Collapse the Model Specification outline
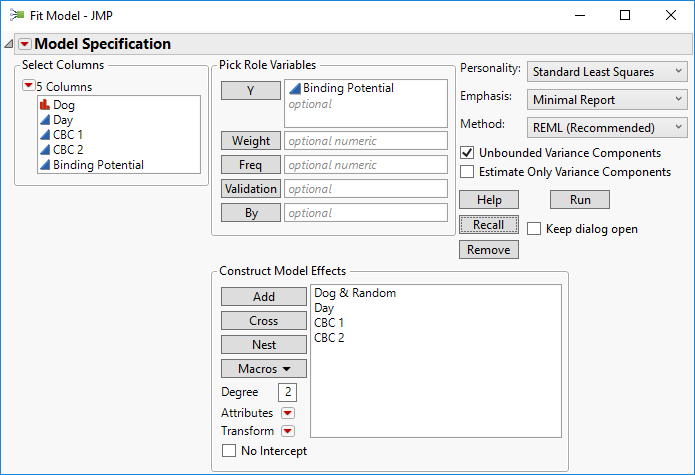The width and height of the screenshot is (695, 475). 9,44
